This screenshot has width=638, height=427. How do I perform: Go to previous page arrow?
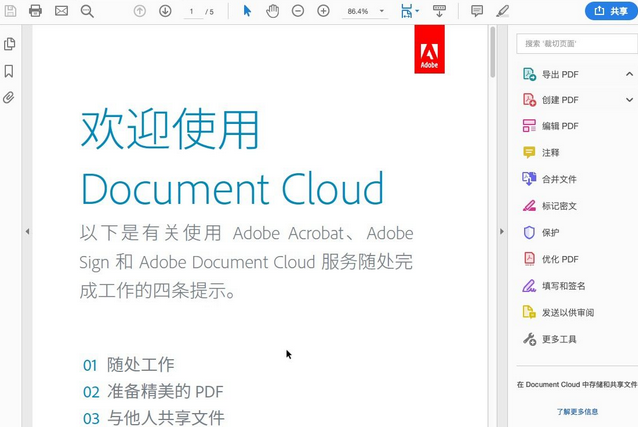coord(140,11)
